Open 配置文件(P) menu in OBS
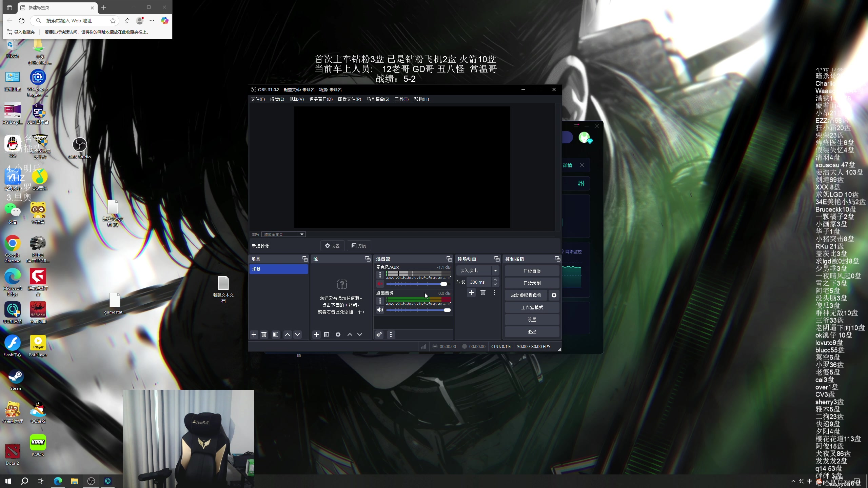 [350, 99]
